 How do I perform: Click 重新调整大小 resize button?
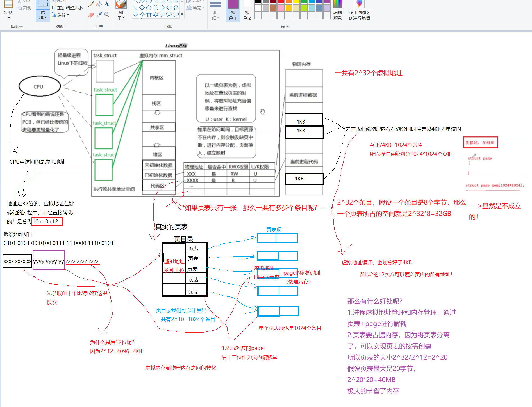coord(67,8)
